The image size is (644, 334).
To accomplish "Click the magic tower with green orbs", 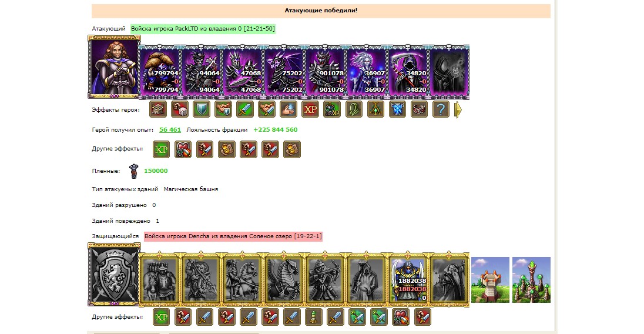I will [x=531, y=280].
